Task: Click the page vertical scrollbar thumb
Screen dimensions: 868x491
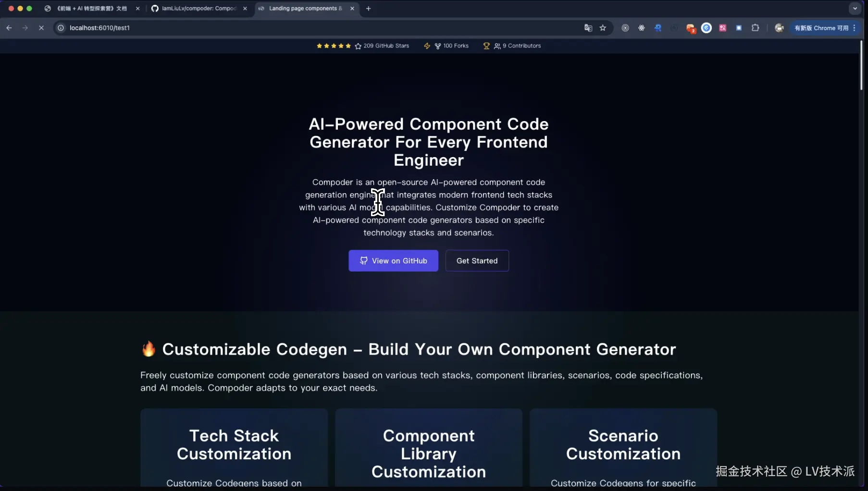Action: click(861, 65)
